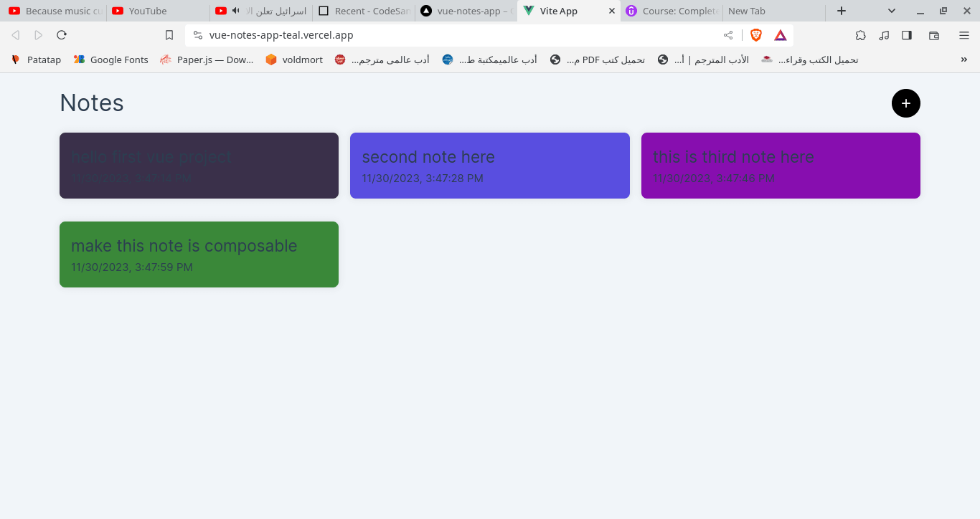Open the Paper.js bookmark

click(207, 59)
